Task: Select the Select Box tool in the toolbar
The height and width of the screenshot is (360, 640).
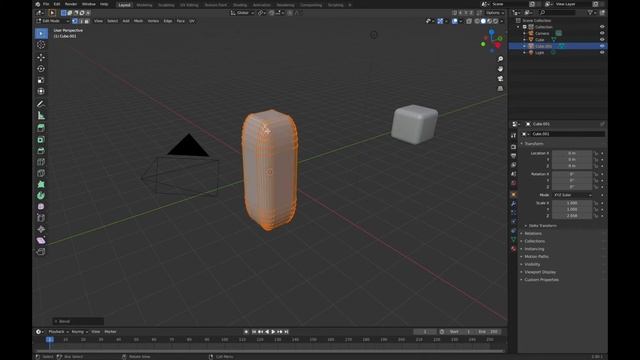Action: pos(41,33)
